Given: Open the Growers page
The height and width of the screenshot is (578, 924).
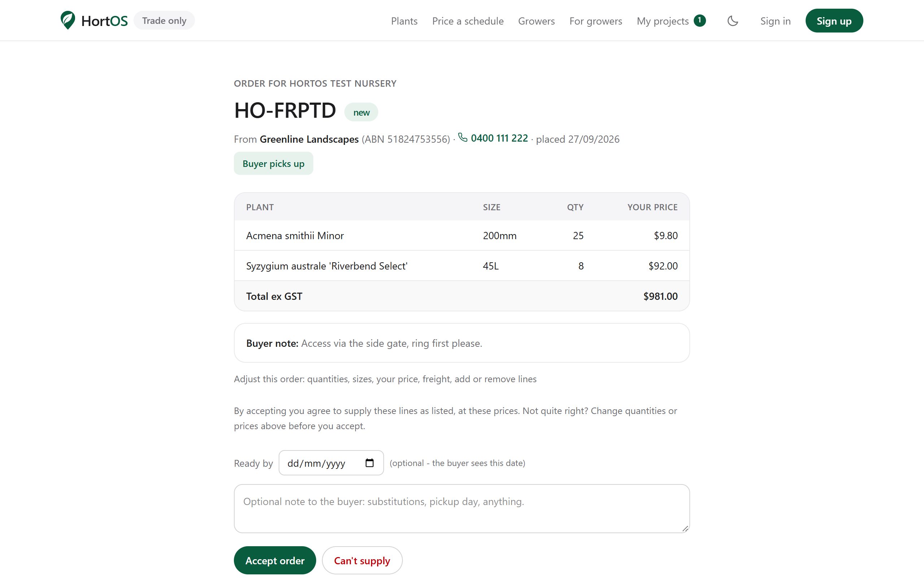Looking at the screenshot, I should 536,21.
